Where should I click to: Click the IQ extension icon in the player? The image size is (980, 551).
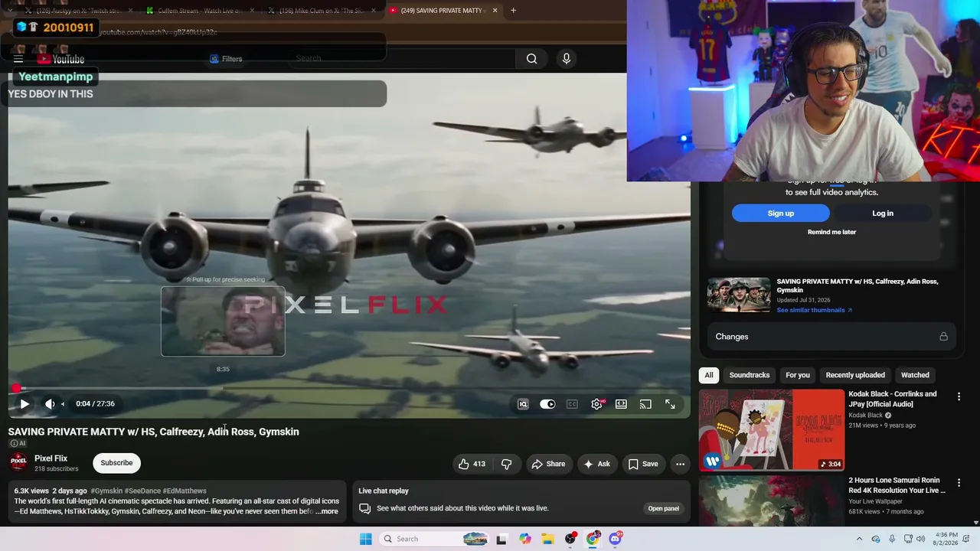coord(523,404)
